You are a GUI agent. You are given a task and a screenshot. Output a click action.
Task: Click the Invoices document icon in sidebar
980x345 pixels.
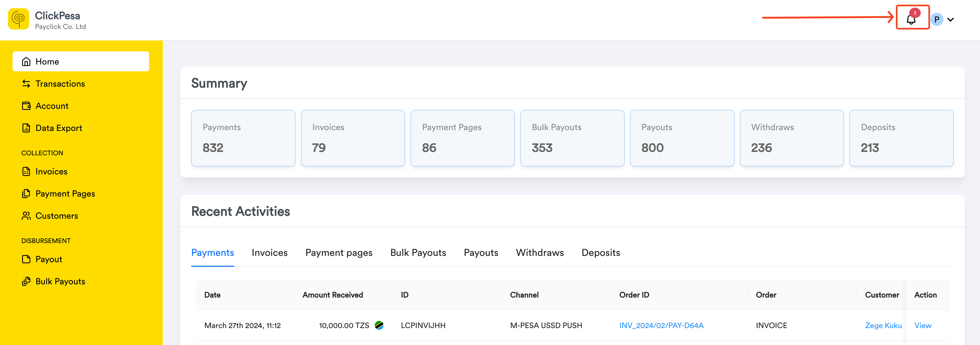coord(26,171)
